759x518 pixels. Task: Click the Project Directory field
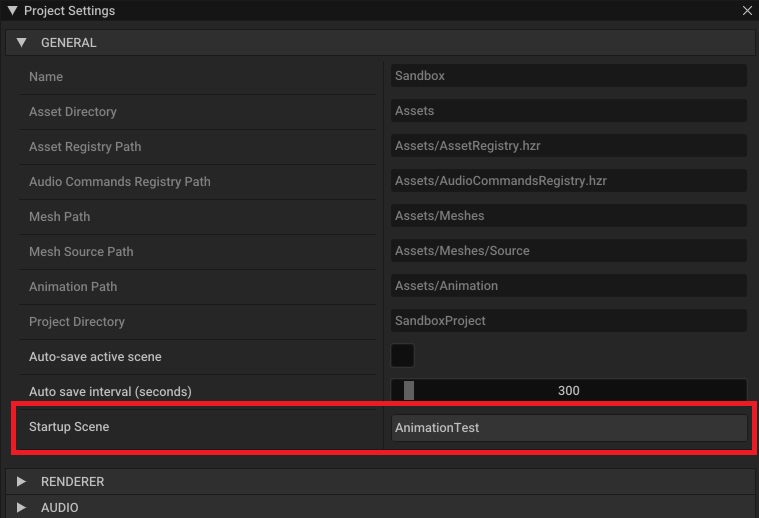tap(568, 321)
